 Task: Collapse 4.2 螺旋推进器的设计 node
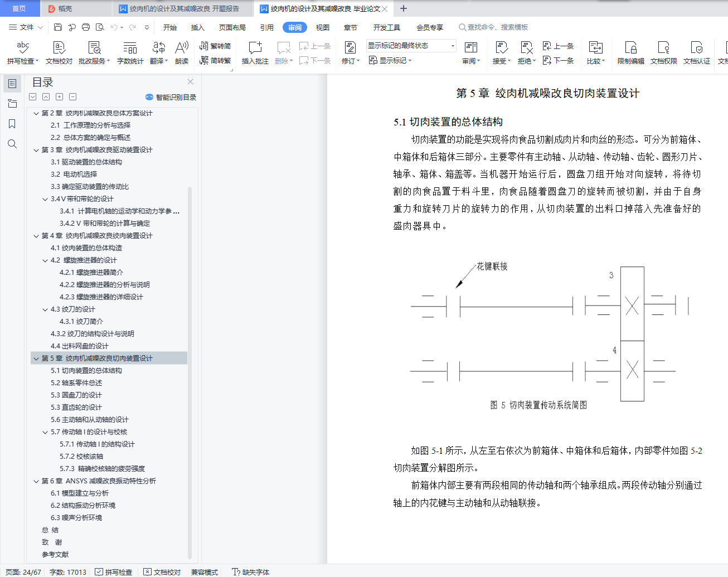pyautogui.click(x=45, y=260)
